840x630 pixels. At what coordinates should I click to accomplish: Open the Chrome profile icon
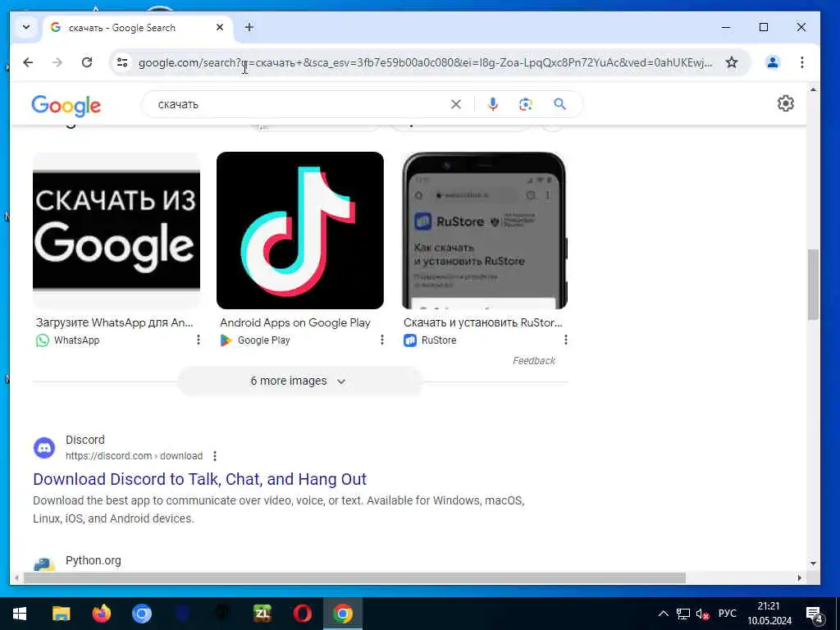pyautogui.click(x=773, y=62)
